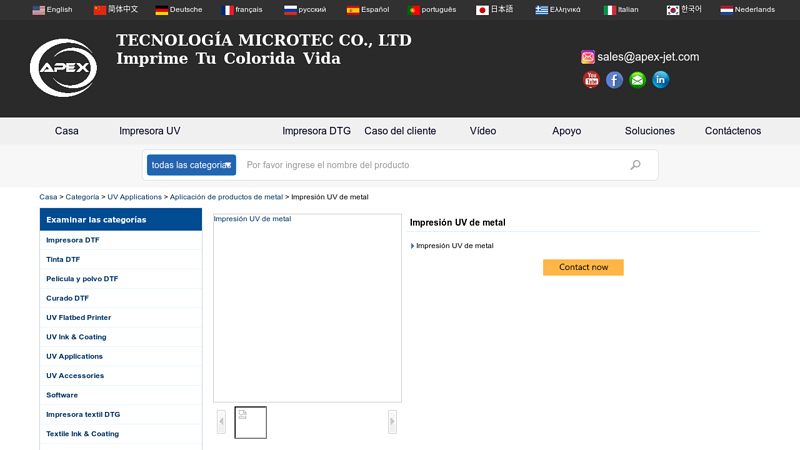Switch to the Korean flag language

coord(684,10)
